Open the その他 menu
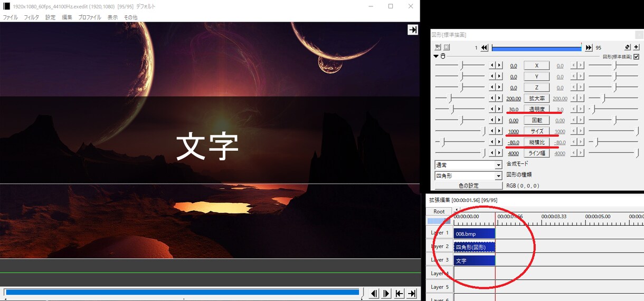The height and width of the screenshot is (301, 644). coord(130,17)
